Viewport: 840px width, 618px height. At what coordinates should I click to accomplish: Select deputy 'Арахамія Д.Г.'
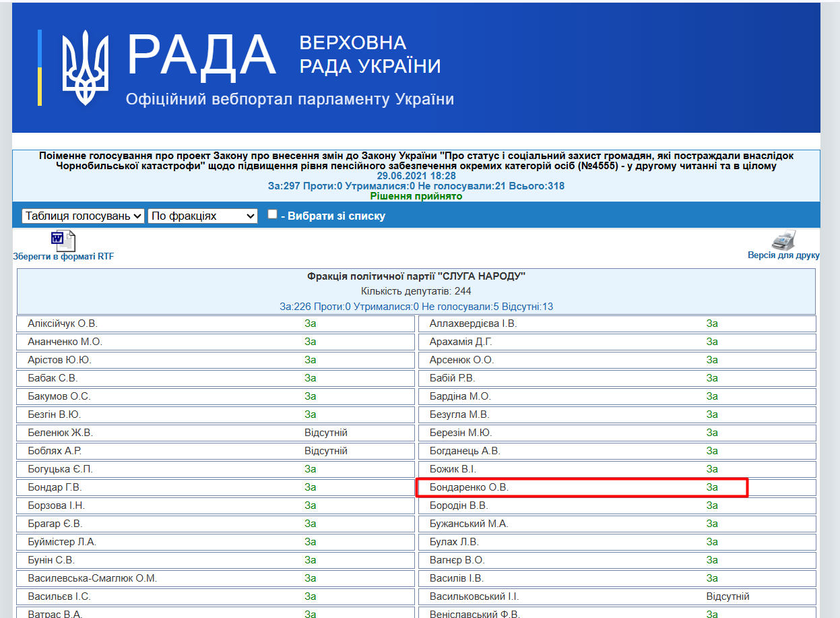coord(461,342)
